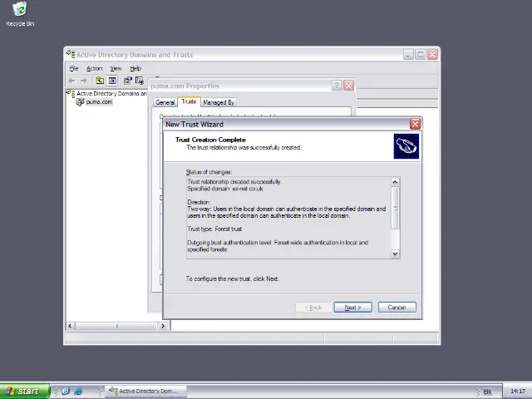Switch to the Managed By tab
This screenshot has width=532, height=399.
219,102
